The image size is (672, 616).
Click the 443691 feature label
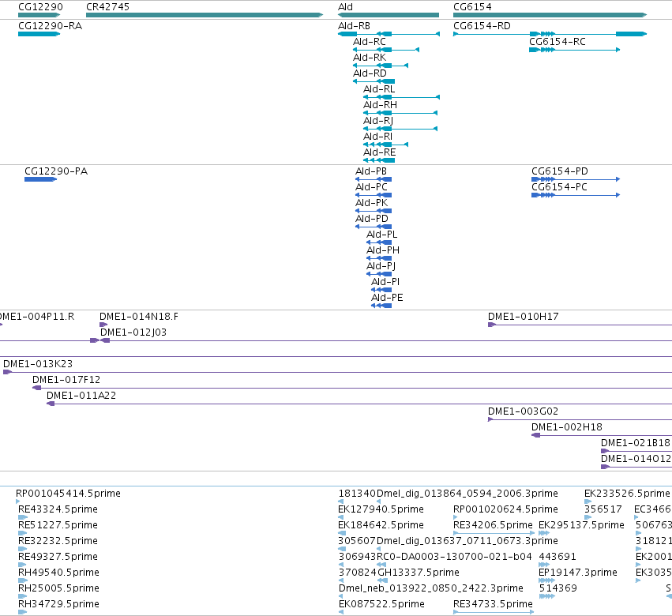pyautogui.click(x=557, y=557)
